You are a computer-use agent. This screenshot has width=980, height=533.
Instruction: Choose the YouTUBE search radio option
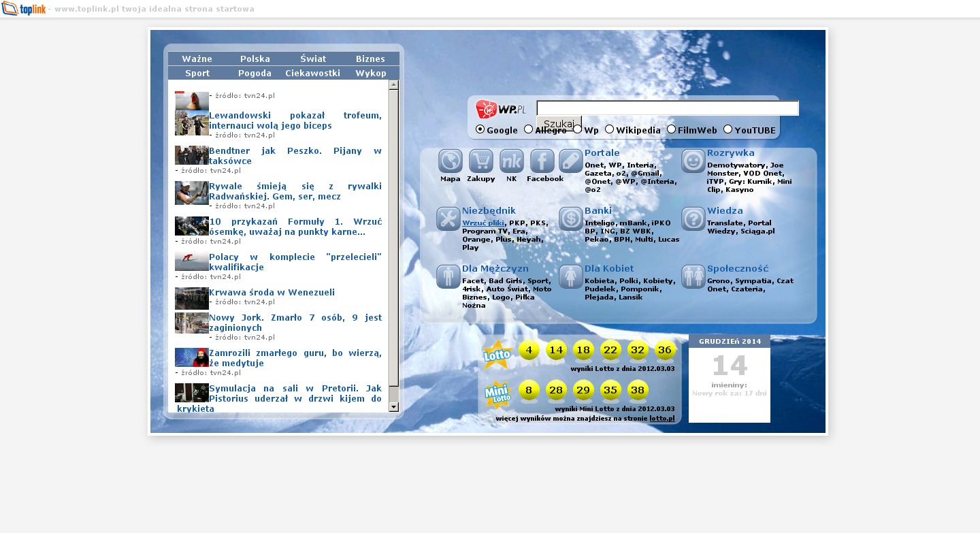click(x=728, y=129)
